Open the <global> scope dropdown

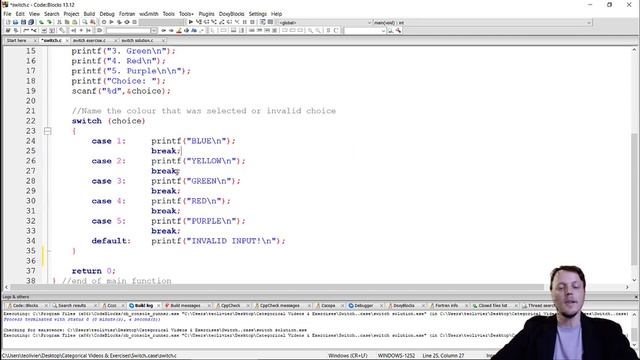[x=369, y=23]
